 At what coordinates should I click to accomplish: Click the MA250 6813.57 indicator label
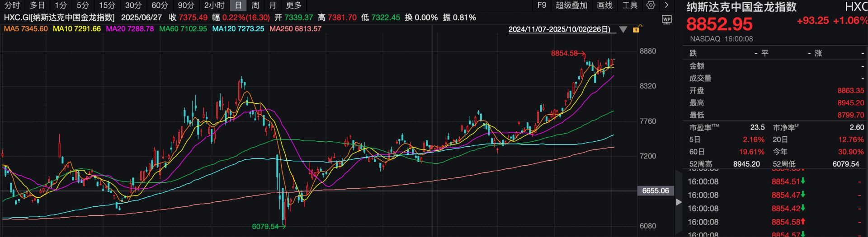[295, 28]
